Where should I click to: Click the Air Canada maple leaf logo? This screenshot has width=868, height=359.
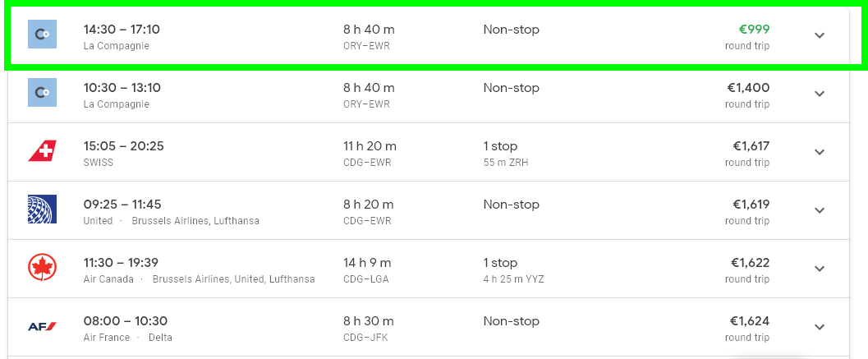(42, 268)
